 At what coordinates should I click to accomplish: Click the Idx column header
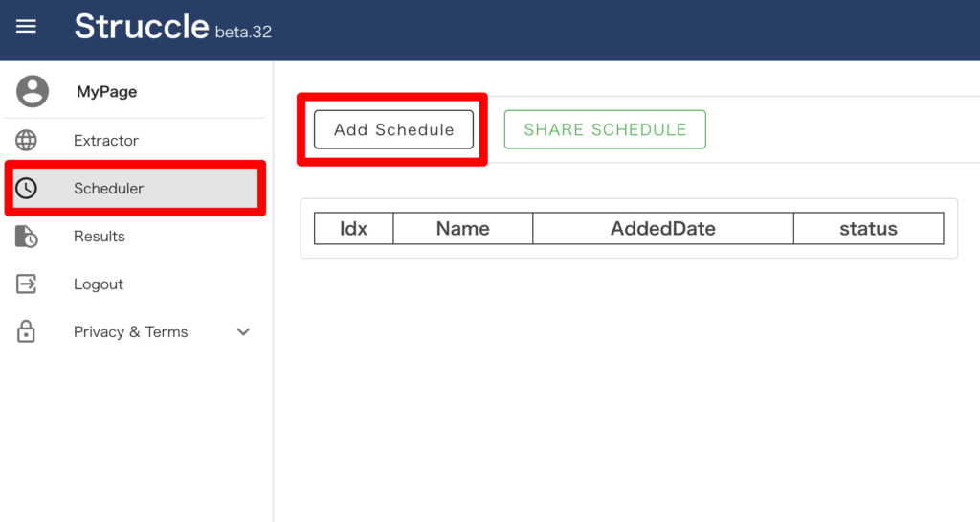click(354, 229)
